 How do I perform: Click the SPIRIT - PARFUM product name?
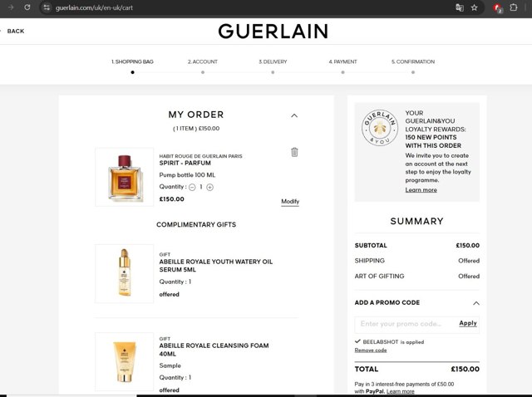[x=185, y=163]
